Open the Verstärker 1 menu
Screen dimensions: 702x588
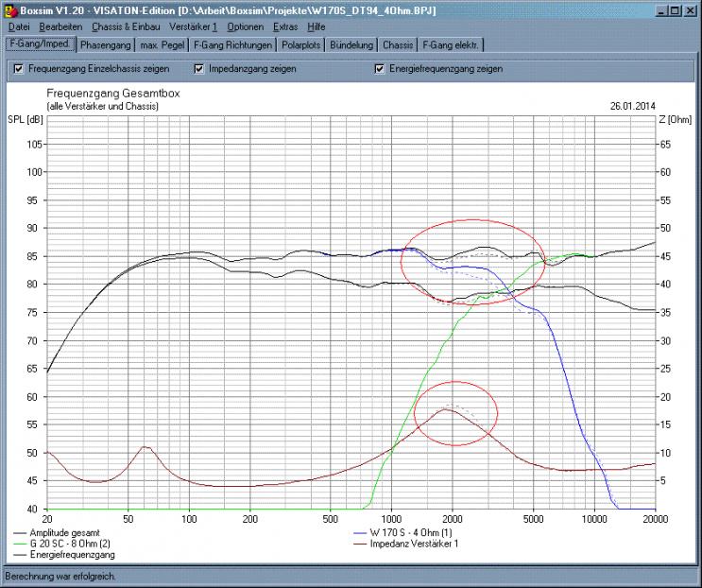[x=193, y=26]
